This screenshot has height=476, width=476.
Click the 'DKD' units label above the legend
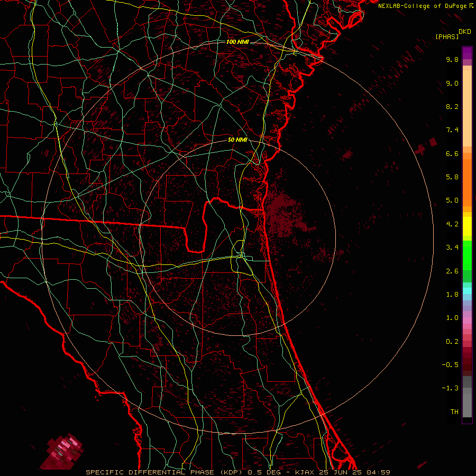pos(465,32)
